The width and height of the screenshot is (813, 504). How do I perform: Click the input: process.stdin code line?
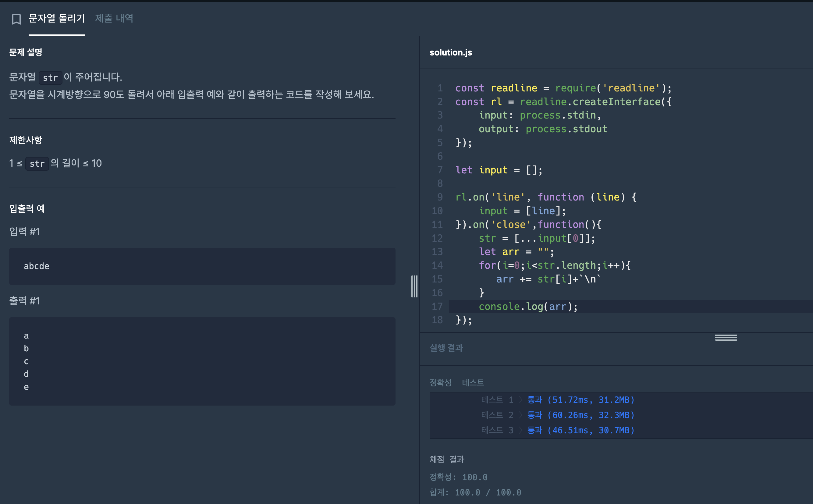click(540, 115)
